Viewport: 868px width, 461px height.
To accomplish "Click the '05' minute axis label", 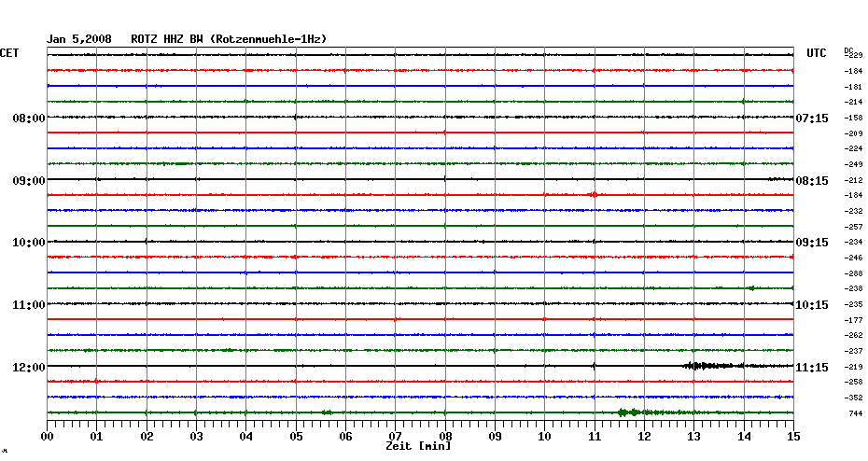I will 296,436.
